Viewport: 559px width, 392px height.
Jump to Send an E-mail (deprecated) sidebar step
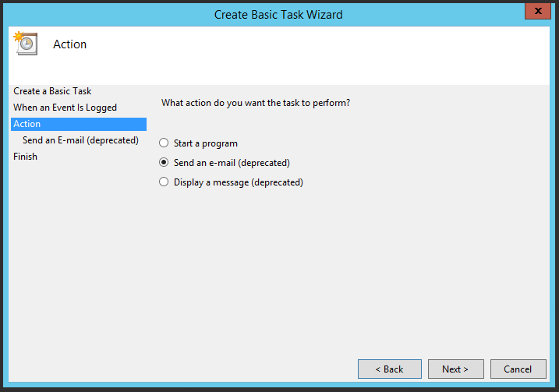coord(80,140)
